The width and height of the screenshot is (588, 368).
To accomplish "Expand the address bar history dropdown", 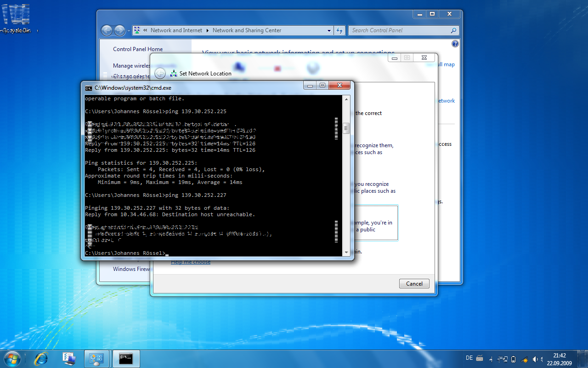I will click(329, 30).
